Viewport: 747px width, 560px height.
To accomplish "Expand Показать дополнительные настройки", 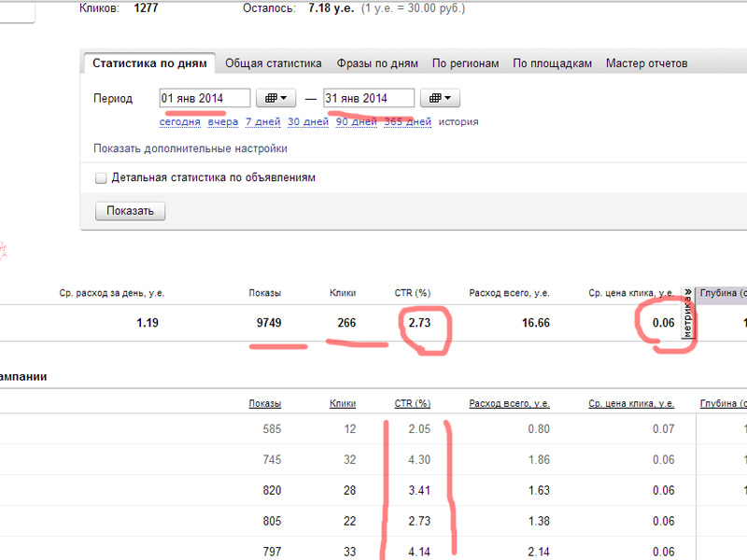I will point(190,148).
